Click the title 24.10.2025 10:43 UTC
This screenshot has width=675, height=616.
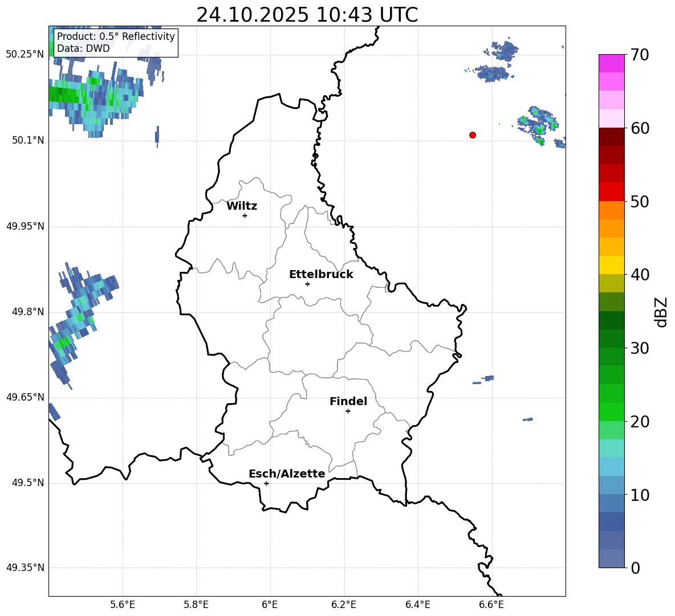pos(307,15)
